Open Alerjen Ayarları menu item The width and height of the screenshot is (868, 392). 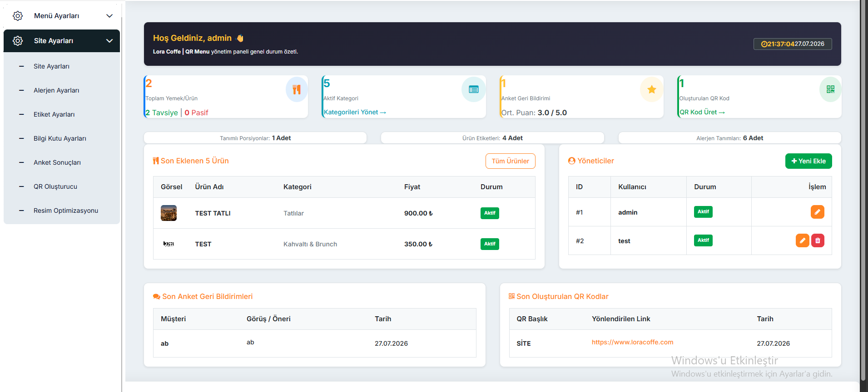click(56, 90)
